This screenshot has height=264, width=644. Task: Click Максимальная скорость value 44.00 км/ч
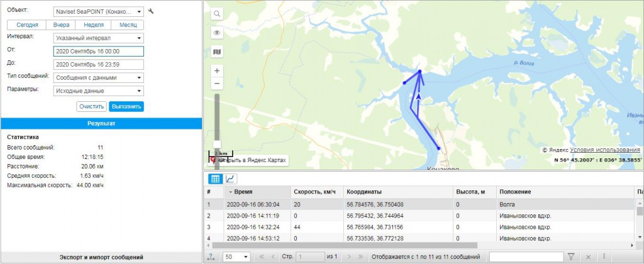pos(90,185)
